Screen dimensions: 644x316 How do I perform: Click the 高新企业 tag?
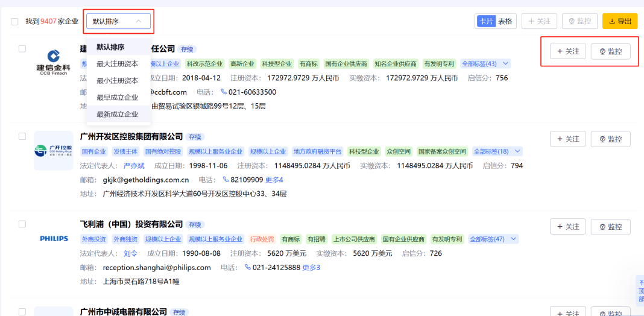click(242, 64)
